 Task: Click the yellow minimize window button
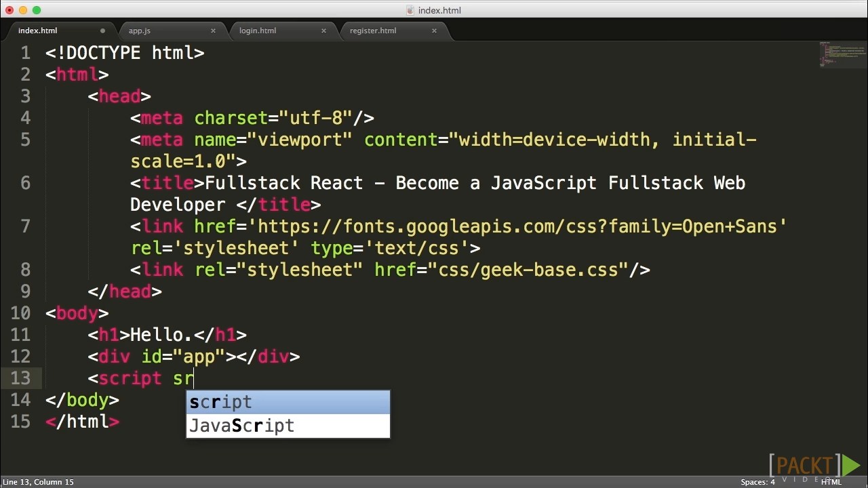(x=23, y=10)
